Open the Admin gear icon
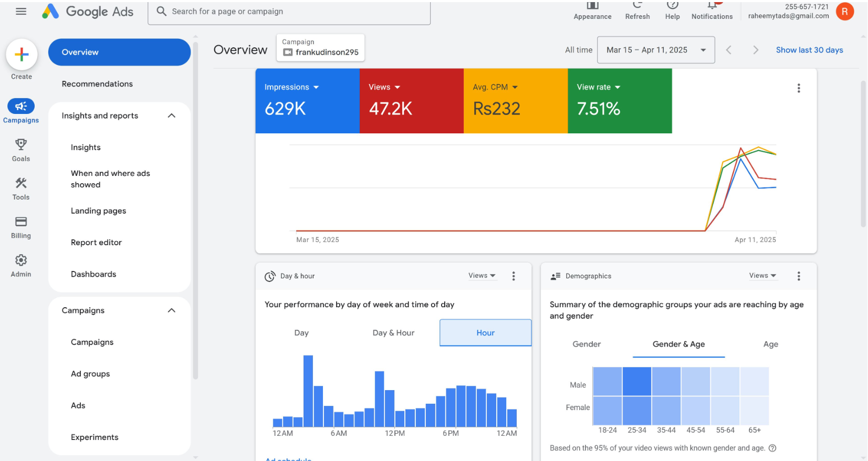This screenshot has width=868, height=461. [21, 260]
